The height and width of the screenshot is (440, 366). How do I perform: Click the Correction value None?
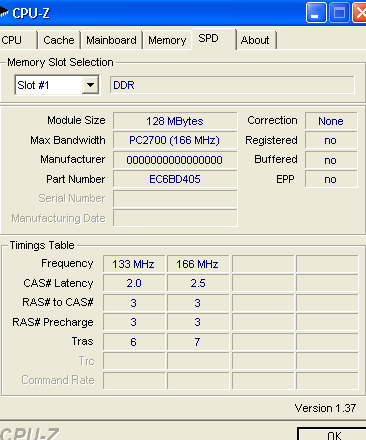point(331,121)
